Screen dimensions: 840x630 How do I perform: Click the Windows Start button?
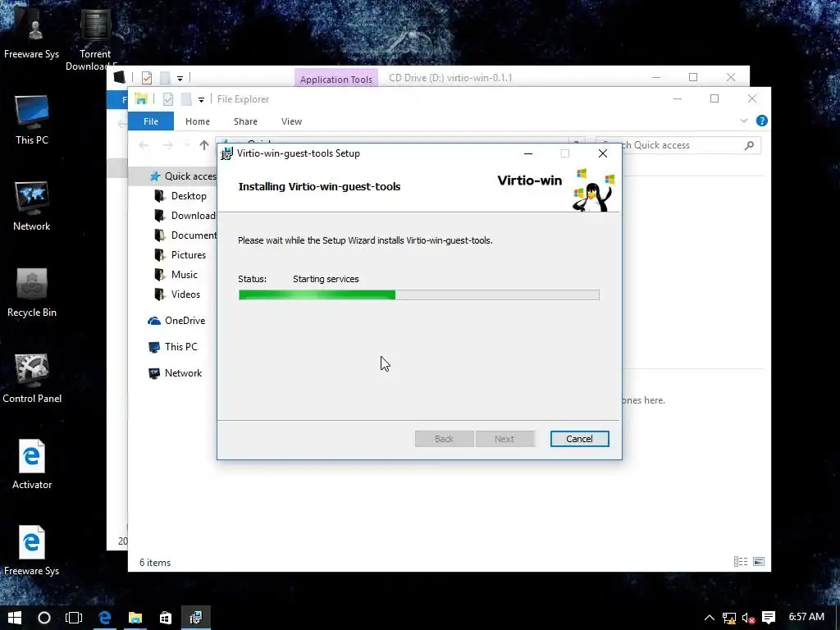pos(15,618)
